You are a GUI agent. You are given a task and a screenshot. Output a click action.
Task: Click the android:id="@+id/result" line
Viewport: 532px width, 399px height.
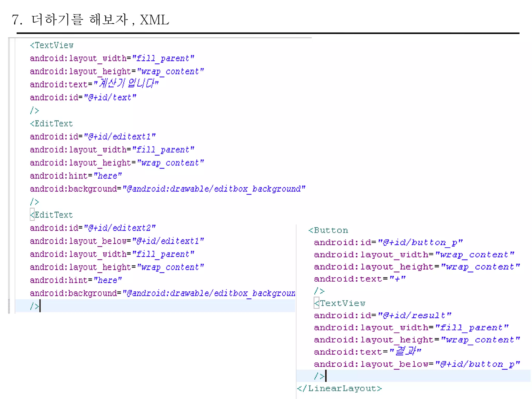(x=383, y=316)
